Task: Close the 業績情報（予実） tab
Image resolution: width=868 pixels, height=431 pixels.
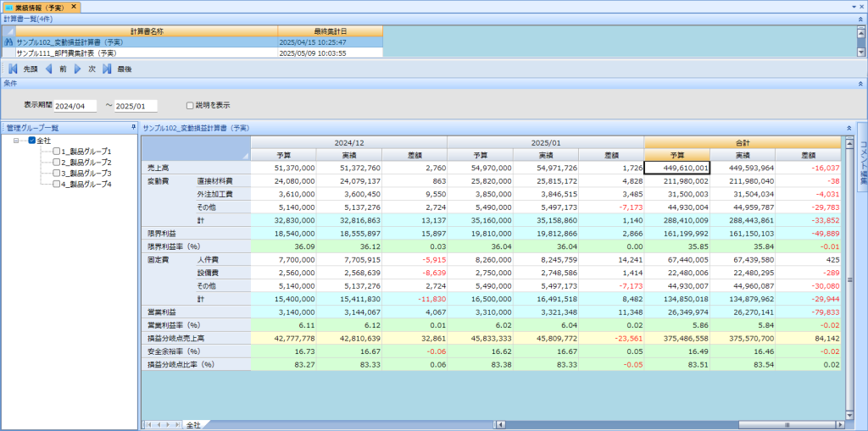Action: pos(74,7)
